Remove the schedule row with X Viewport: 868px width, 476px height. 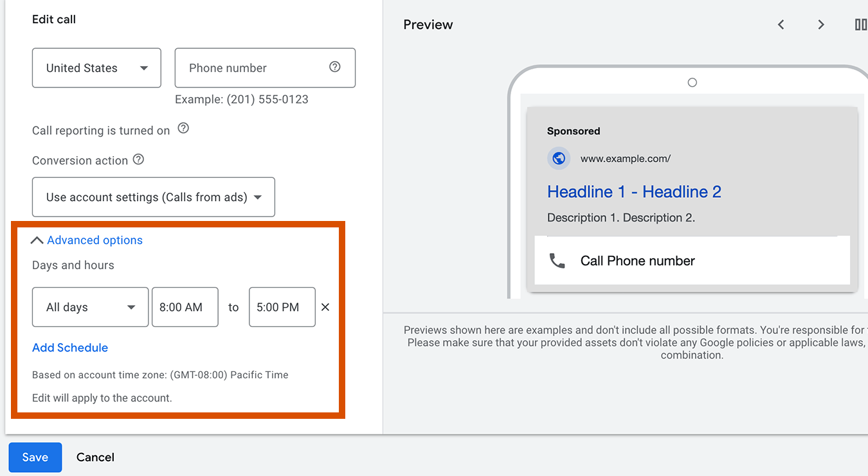click(x=325, y=307)
